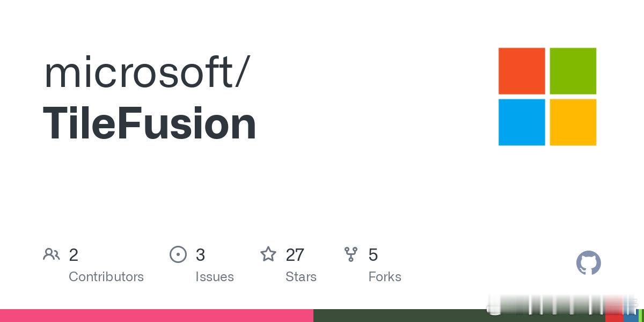Select the Forks label
This screenshot has height=322, width=644.
click(x=385, y=277)
